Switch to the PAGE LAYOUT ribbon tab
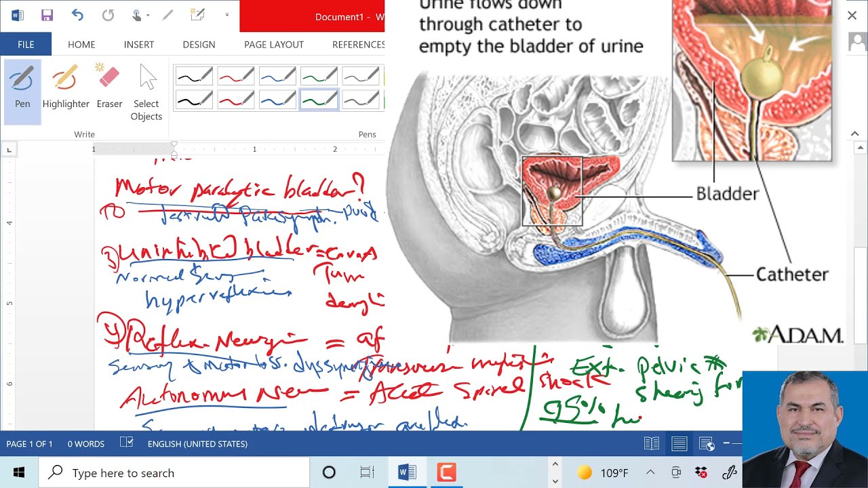The height and width of the screenshot is (488, 868). 274,44
